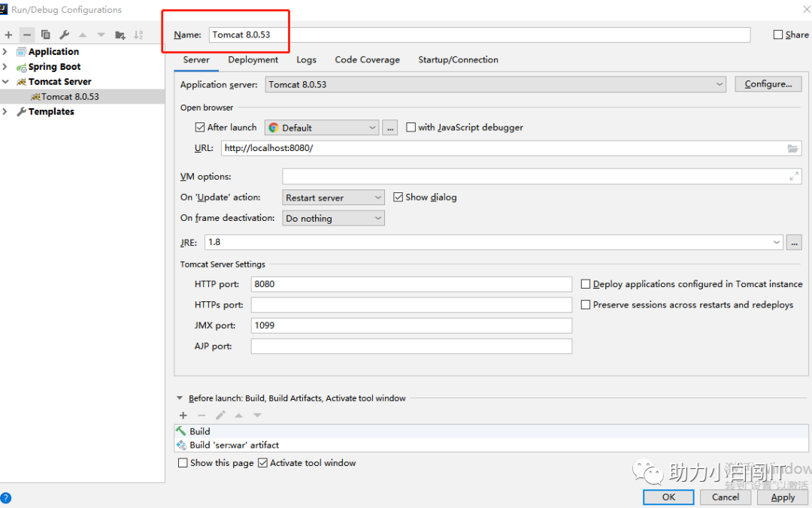Move before launch task down
Viewport: 812px width, 508px height.
pyautogui.click(x=257, y=416)
